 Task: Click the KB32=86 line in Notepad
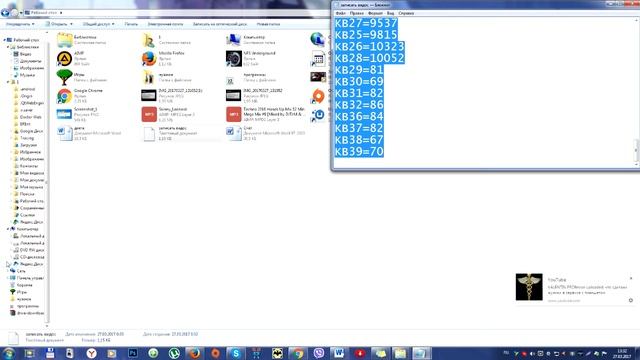tap(359, 105)
